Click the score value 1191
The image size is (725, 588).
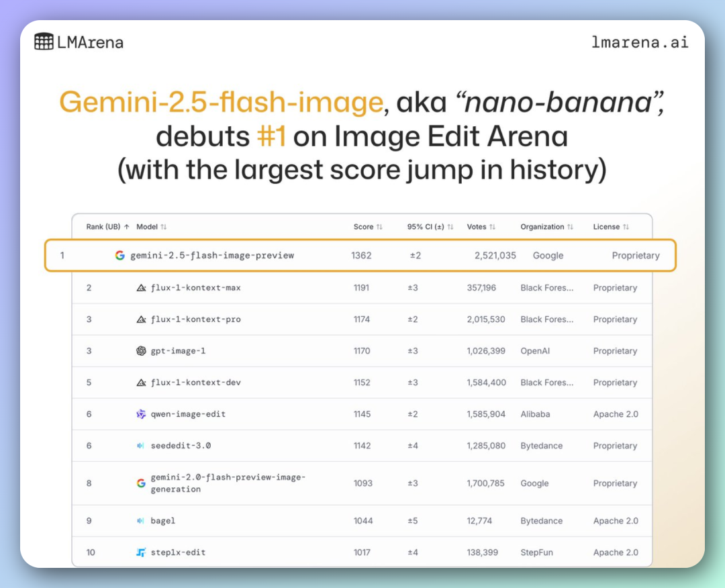(x=361, y=288)
